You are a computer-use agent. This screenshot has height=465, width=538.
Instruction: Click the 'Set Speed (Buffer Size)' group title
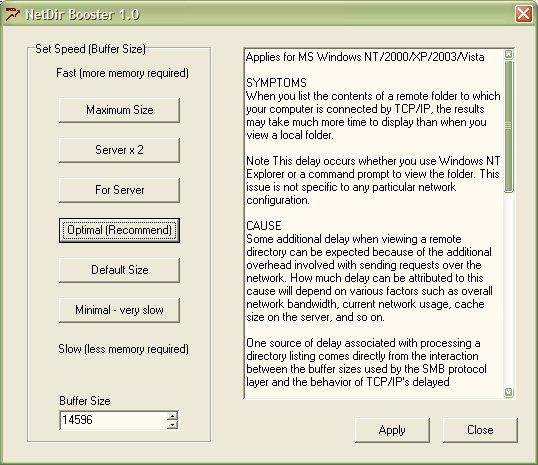91,49
